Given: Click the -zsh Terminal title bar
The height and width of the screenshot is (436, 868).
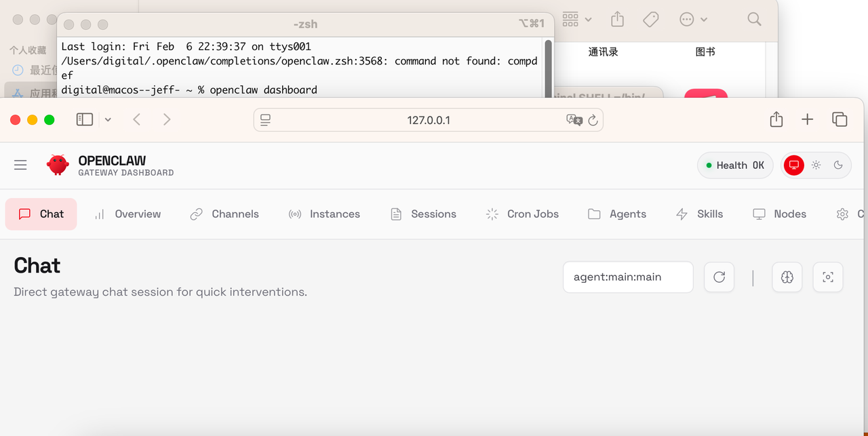Looking at the screenshot, I should (x=305, y=24).
